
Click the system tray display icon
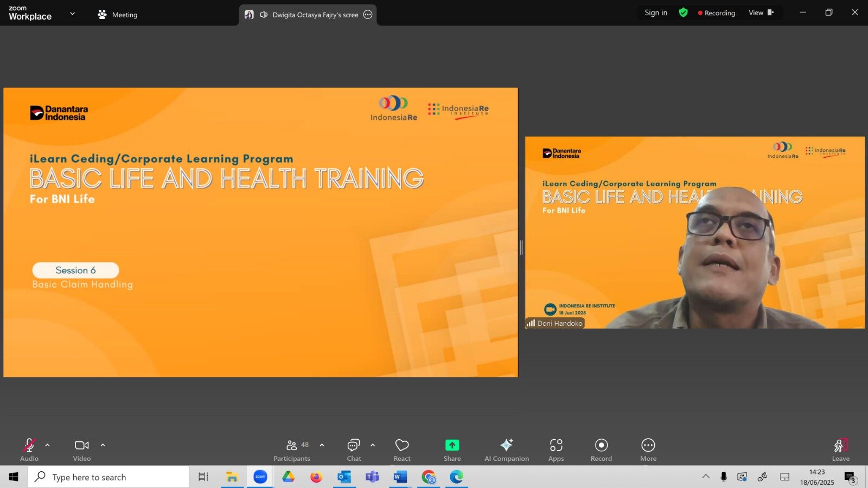point(784,477)
